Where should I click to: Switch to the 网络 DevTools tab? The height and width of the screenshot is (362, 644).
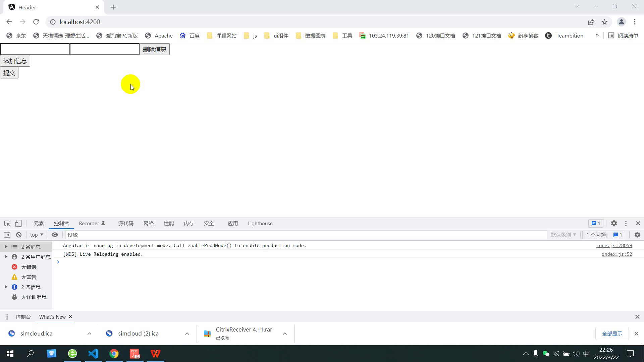(x=148, y=224)
